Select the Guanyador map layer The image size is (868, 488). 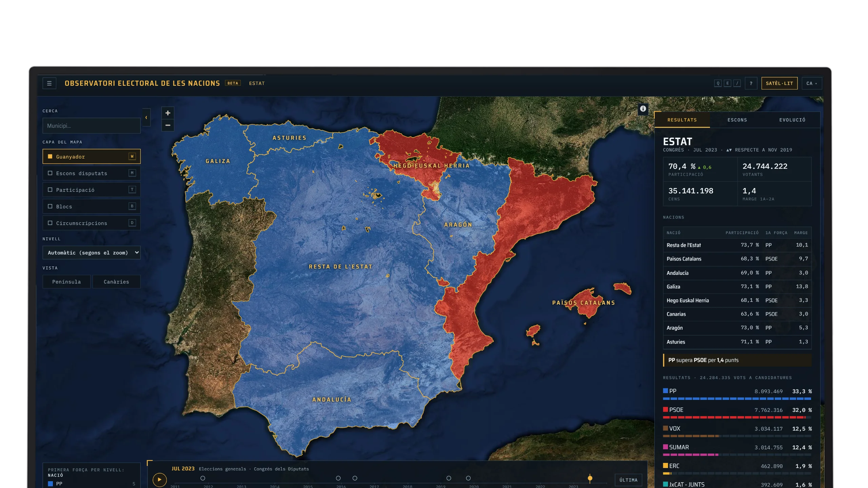tap(92, 157)
